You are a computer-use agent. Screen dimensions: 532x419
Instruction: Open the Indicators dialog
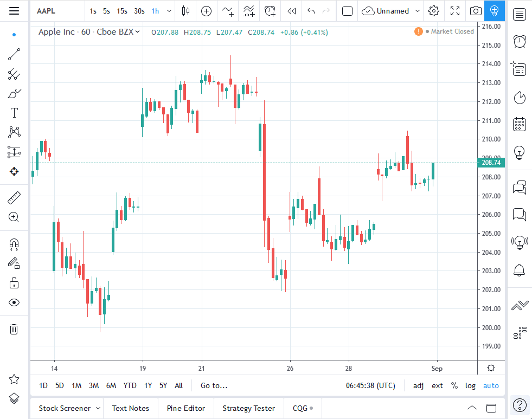248,11
